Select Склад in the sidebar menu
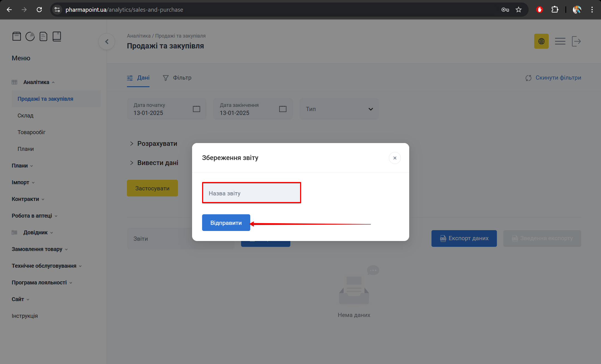This screenshot has width=601, height=364. [x=26, y=116]
